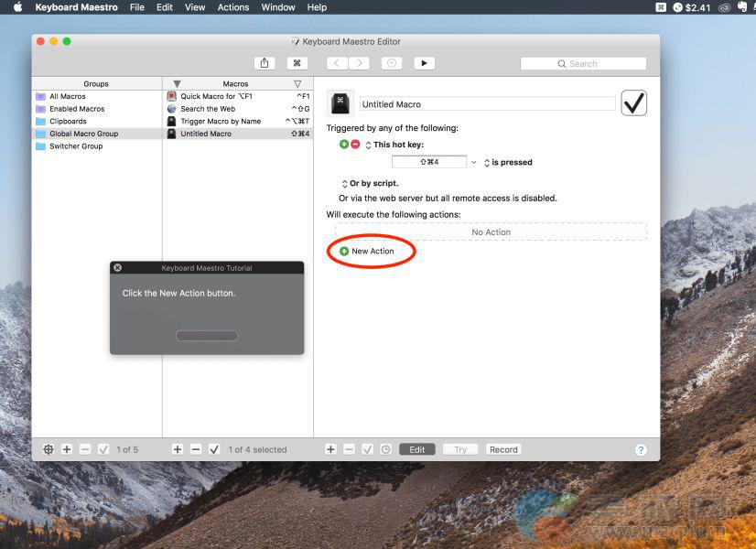
Task: Add an action with the bottom plus
Action: point(330,449)
